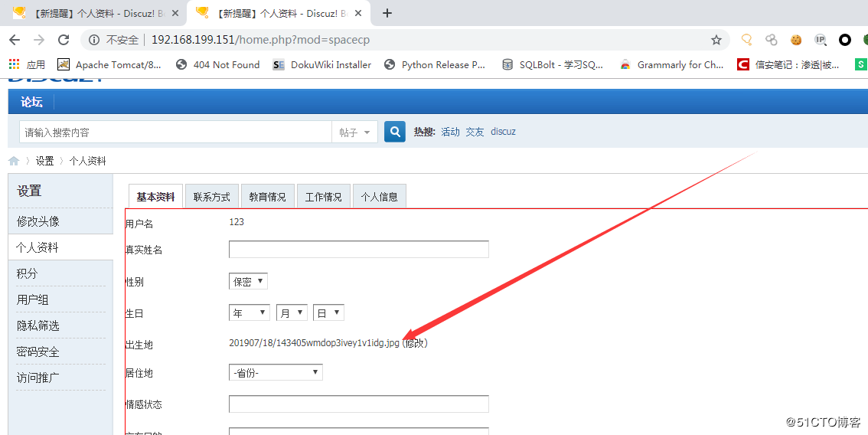This screenshot has width=868, height=435.
Task: Click the cookie extension icon
Action: pyautogui.click(x=796, y=40)
